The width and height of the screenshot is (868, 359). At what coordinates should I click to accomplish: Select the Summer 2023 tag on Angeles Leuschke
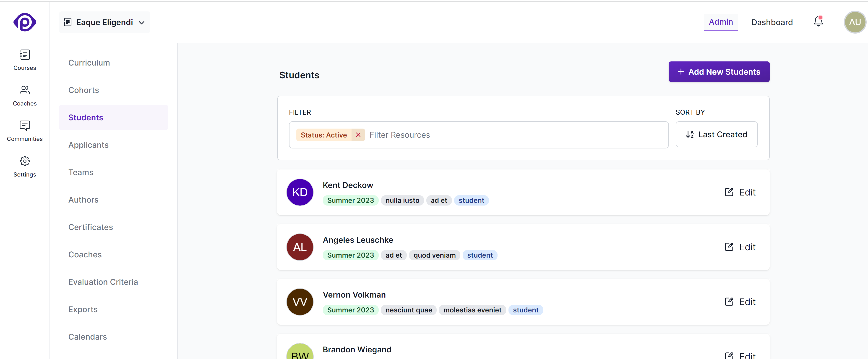coord(350,255)
